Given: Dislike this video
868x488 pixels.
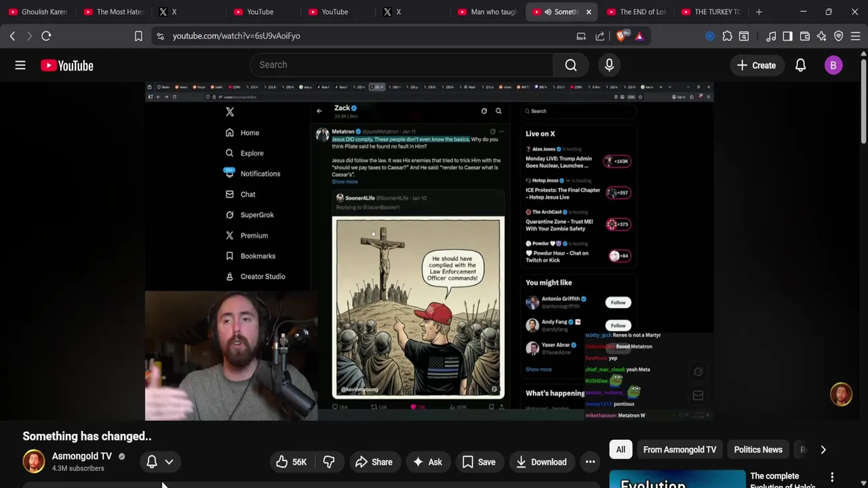Looking at the screenshot, I should point(329,462).
